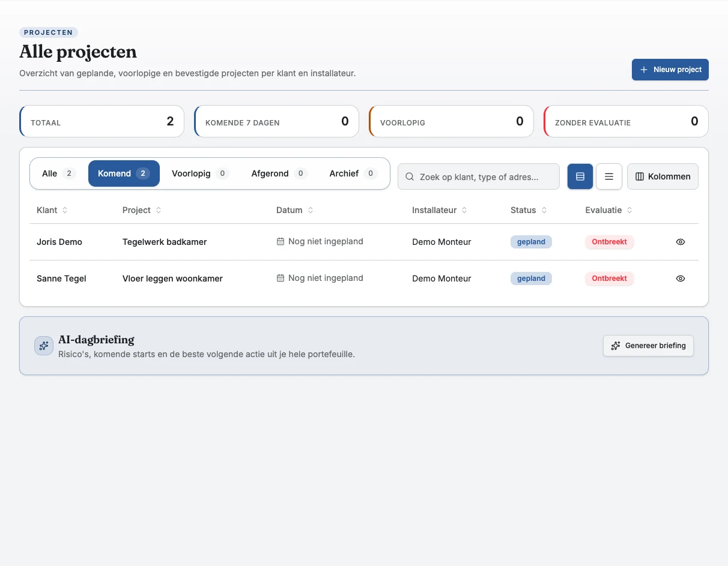This screenshot has height=566, width=728.
Task: Sort by the Evaluatie column
Action: [x=609, y=210]
